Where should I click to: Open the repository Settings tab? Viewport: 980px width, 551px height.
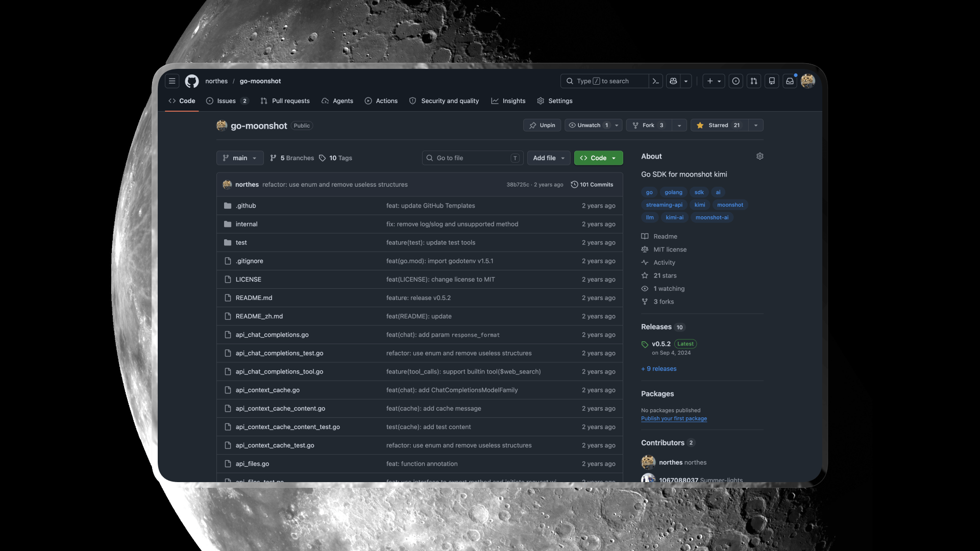pos(555,101)
